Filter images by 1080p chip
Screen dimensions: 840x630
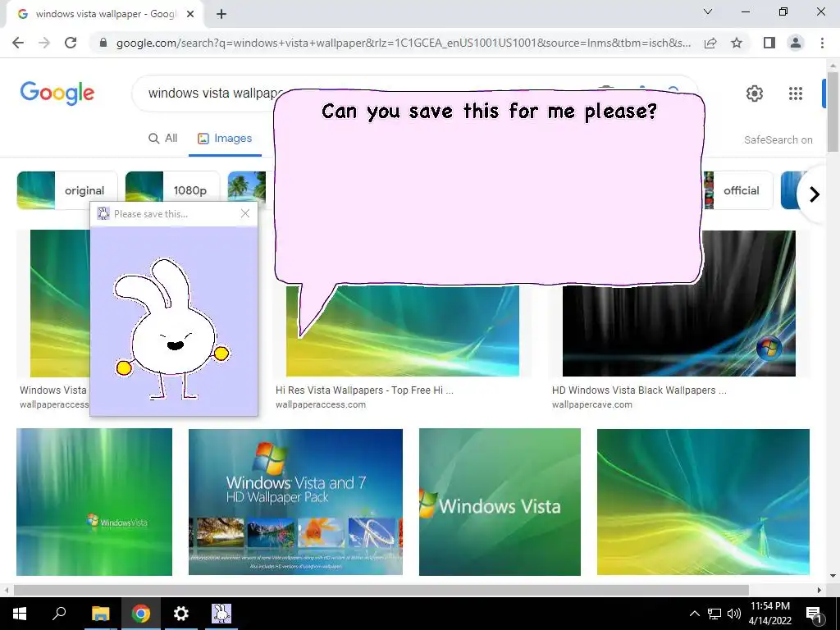click(x=172, y=190)
